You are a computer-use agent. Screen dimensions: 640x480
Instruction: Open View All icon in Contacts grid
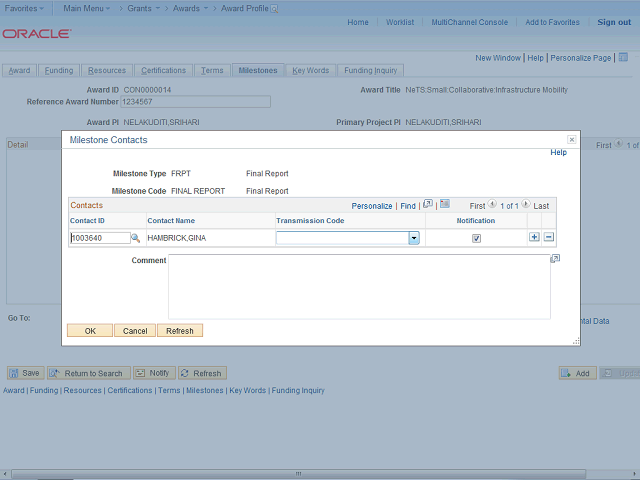tap(428, 204)
